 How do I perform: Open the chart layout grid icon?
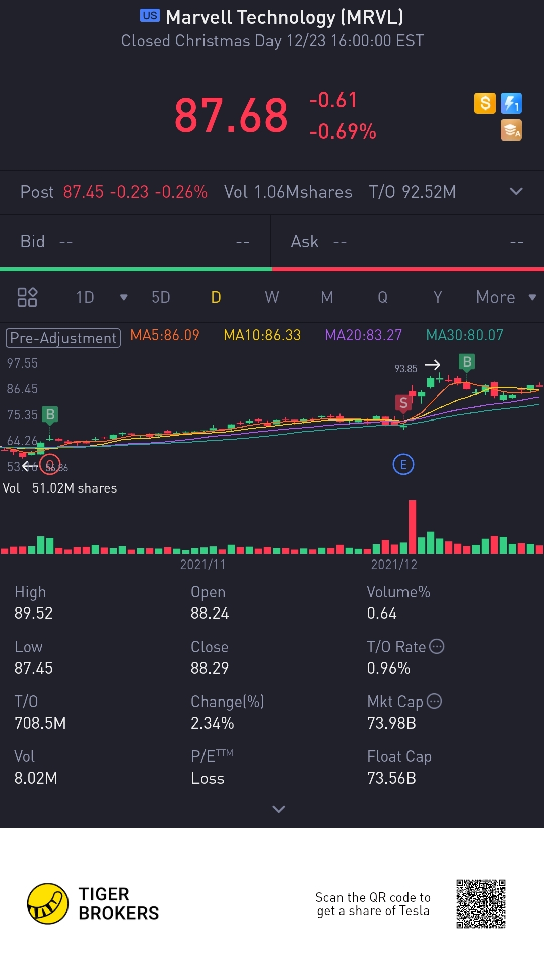coord(27,297)
